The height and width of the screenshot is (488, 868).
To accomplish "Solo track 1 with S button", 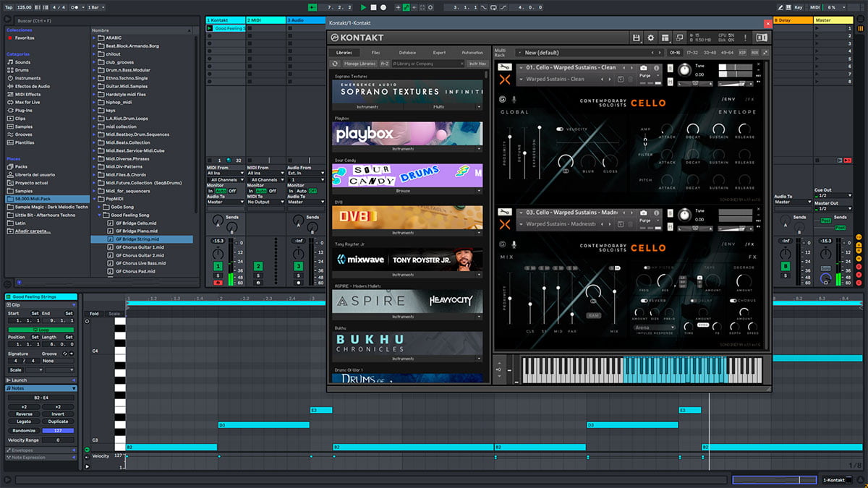I will [x=218, y=275].
